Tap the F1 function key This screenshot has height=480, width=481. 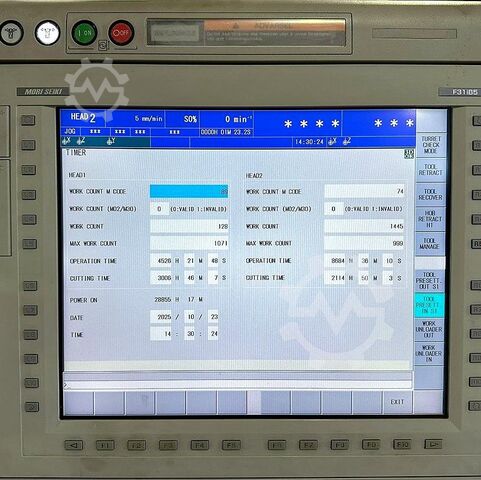coord(105,445)
